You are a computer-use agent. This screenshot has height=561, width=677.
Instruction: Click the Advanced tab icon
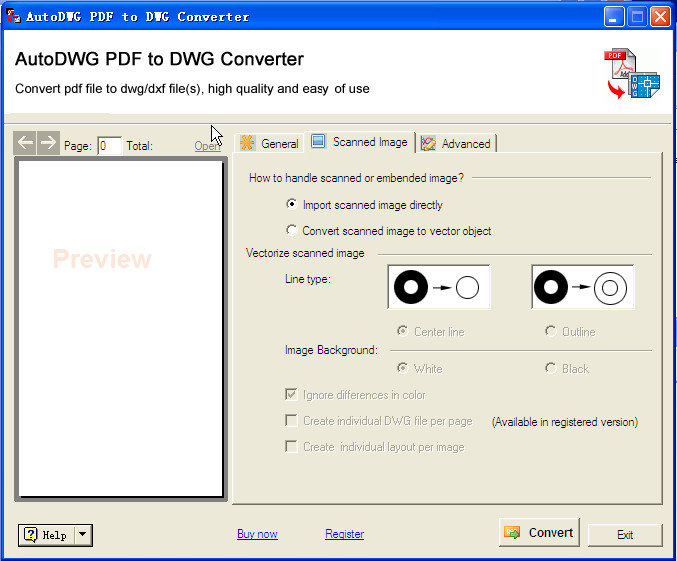pyautogui.click(x=428, y=143)
